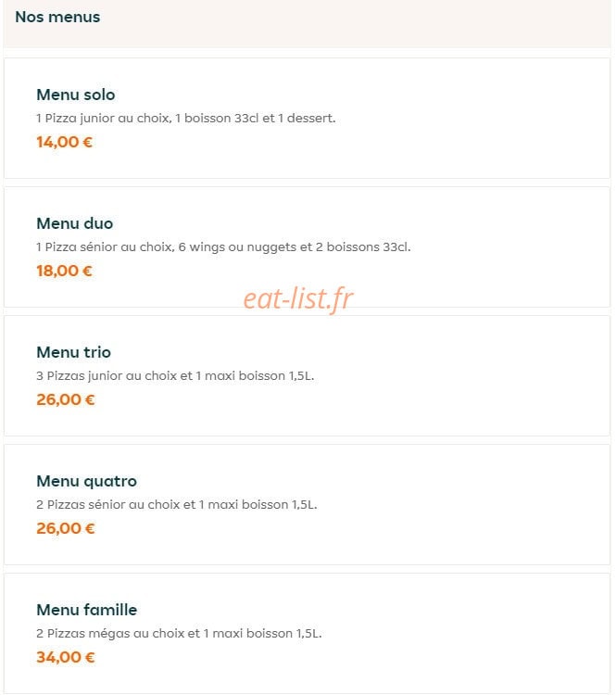Click the 2 Pizzas mégas description
This screenshot has width=616, height=695.
[179, 634]
